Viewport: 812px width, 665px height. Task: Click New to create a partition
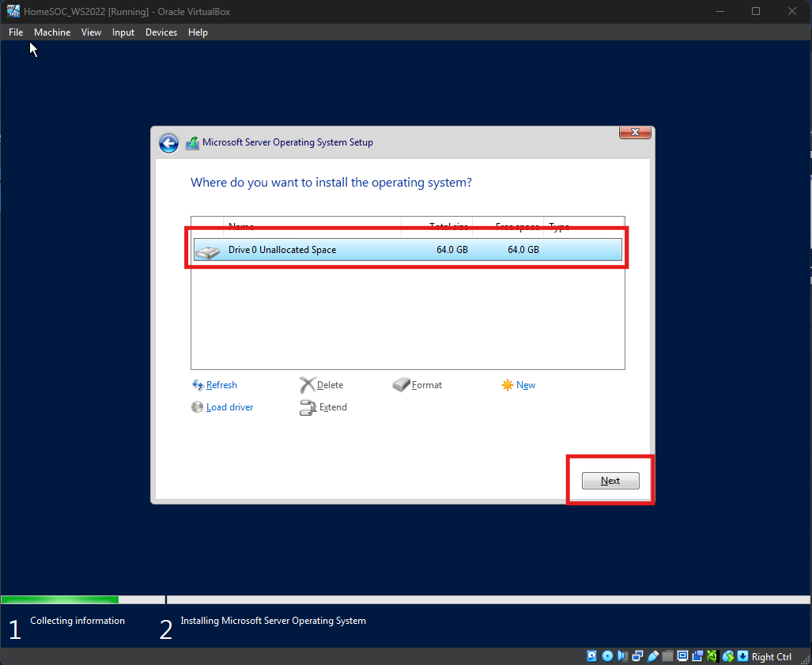(x=525, y=385)
